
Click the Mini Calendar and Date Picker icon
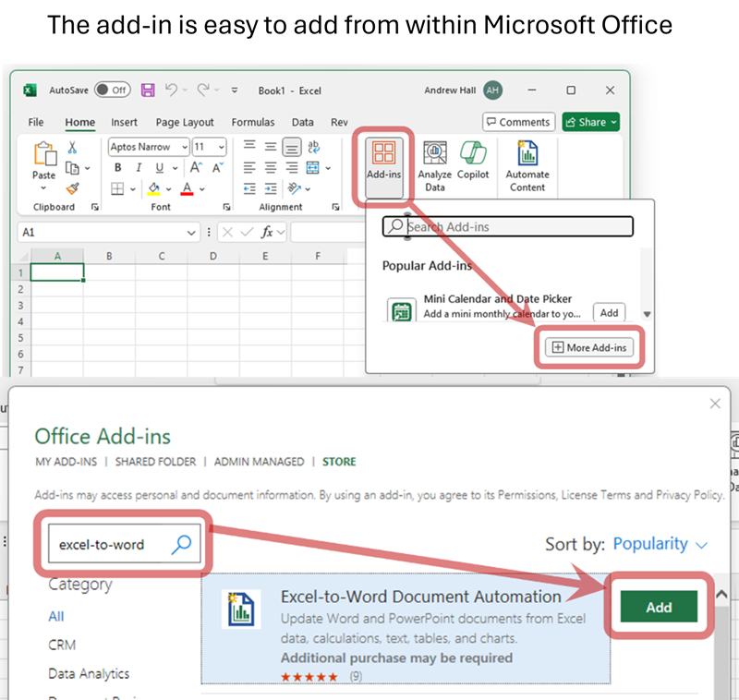[x=402, y=311]
